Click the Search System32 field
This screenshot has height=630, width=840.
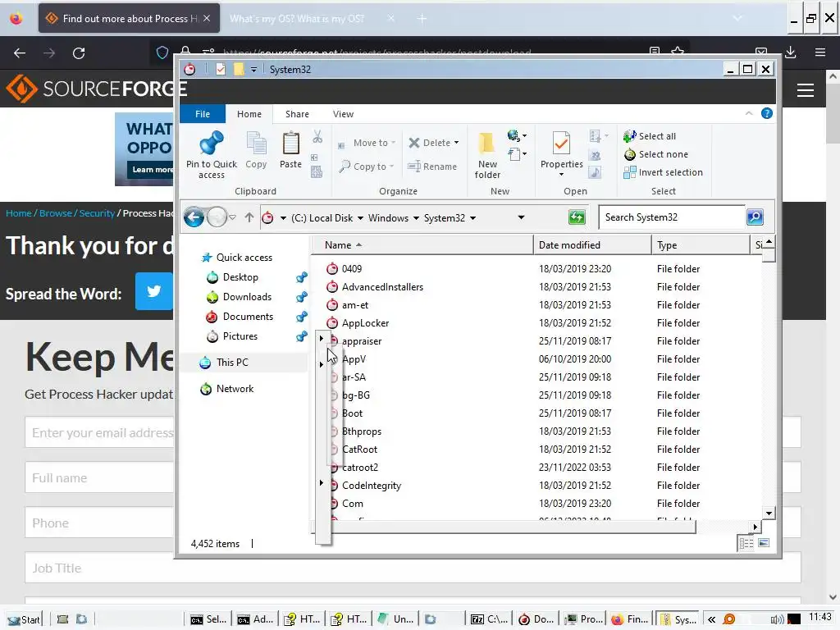click(x=672, y=217)
